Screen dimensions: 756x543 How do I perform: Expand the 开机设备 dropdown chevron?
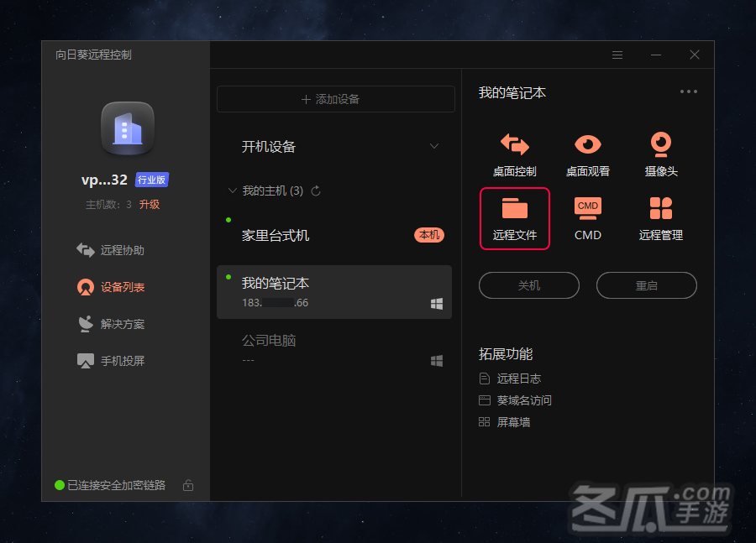[x=434, y=146]
